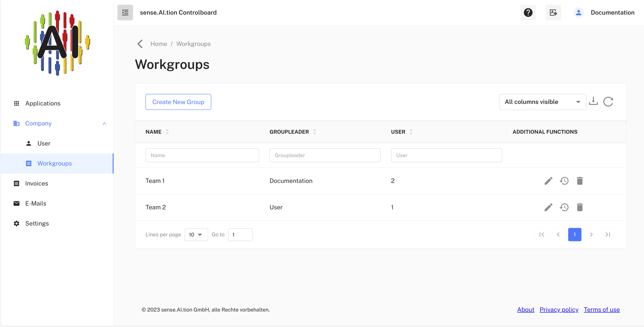644x327 pixels.
Task: View history for Team 2
Action: point(564,207)
